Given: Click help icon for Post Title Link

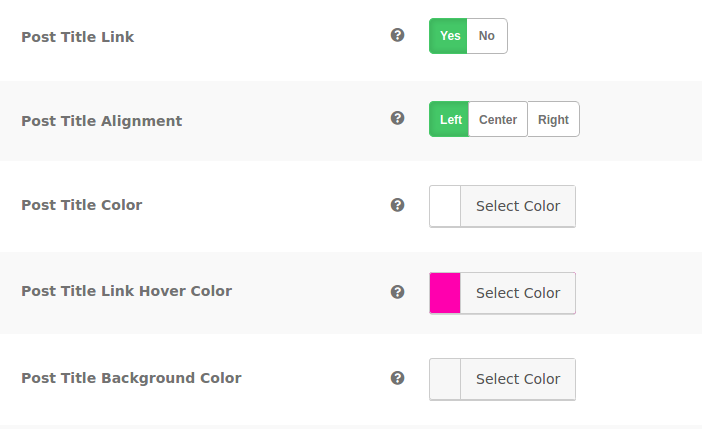Looking at the screenshot, I should pos(397,35).
